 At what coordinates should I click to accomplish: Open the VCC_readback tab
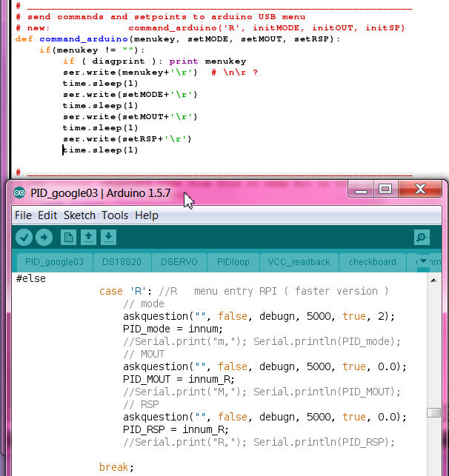(x=299, y=262)
